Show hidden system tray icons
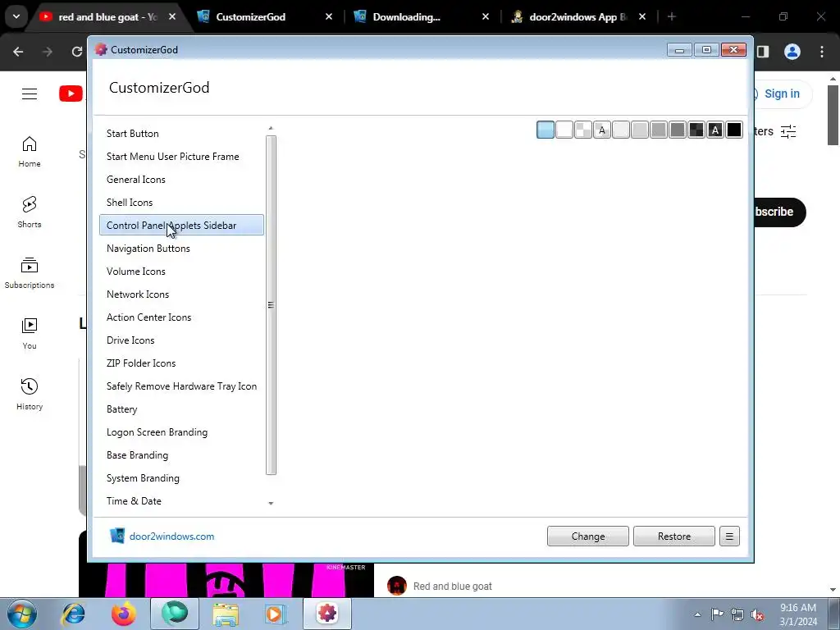The width and height of the screenshot is (840, 630). [x=697, y=614]
